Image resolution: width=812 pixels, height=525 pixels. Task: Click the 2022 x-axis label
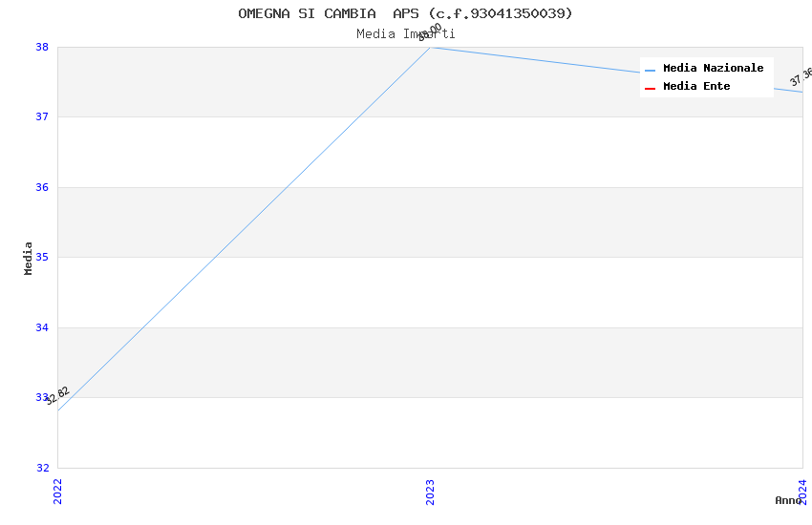pos(57,492)
